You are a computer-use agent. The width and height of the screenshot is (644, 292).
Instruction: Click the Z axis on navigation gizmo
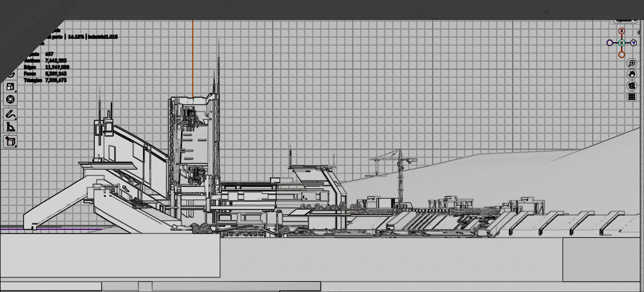click(622, 31)
